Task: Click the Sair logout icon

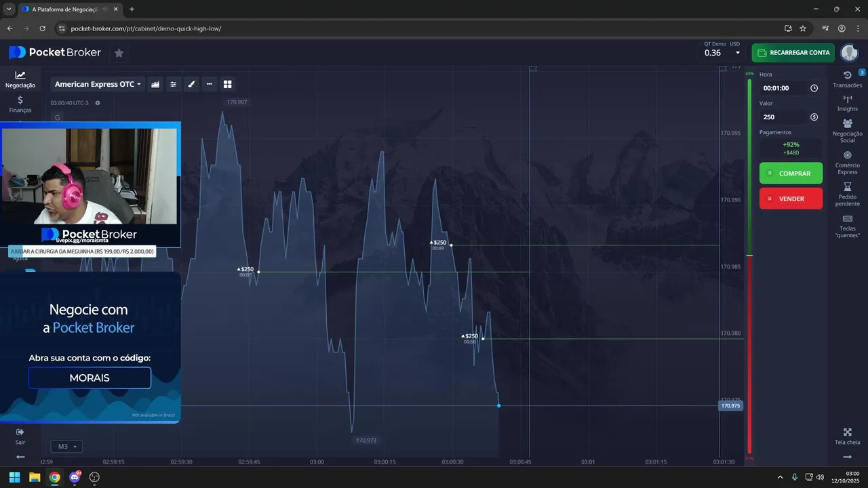Action: 20,436
